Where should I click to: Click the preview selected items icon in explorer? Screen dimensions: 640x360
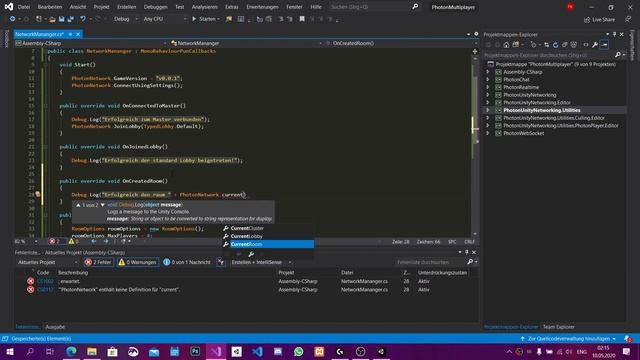click(x=604, y=45)
